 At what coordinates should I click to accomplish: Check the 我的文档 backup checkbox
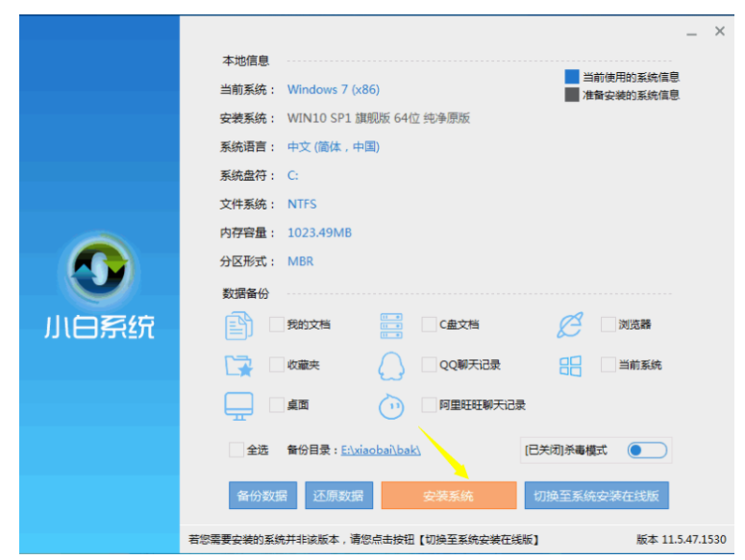pyautogui.click(x=277, y=325)
